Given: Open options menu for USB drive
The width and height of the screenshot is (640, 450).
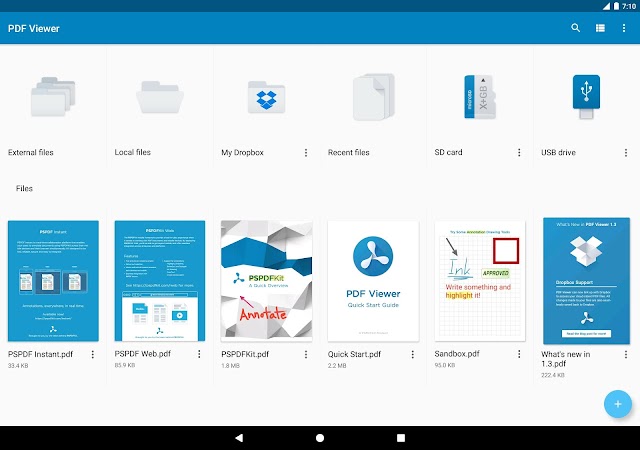Looking at the screenshot, I should [626, 153].
